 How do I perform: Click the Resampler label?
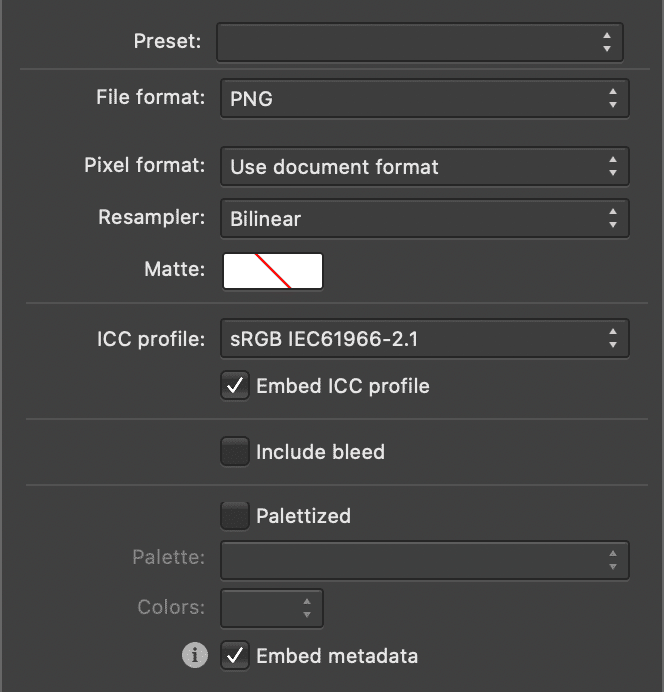pyautogui.click(x=152, y=217)
